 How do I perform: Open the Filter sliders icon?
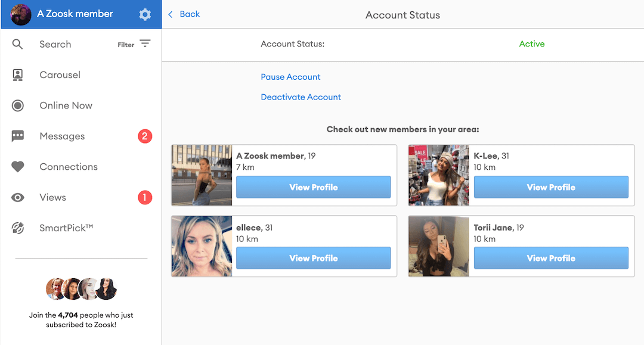pyautogui.click(x=145, y=43)
